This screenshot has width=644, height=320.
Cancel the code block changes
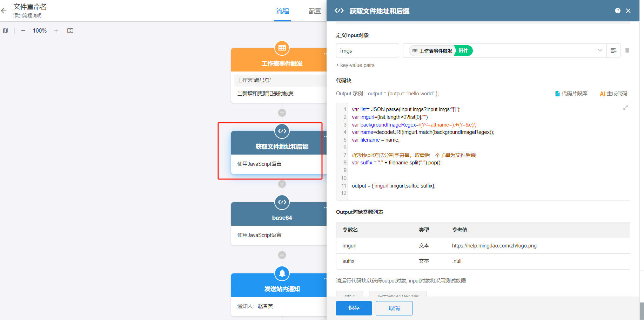[394, 308]
